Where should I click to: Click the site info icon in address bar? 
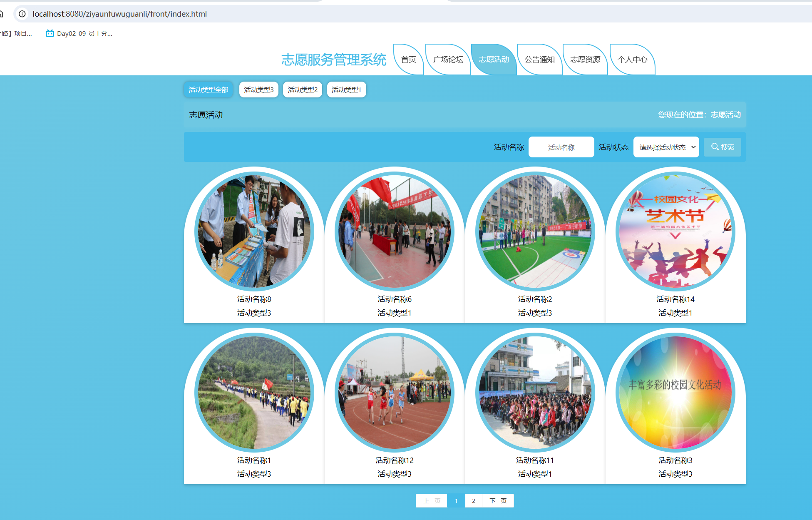[x=22, y=14]
